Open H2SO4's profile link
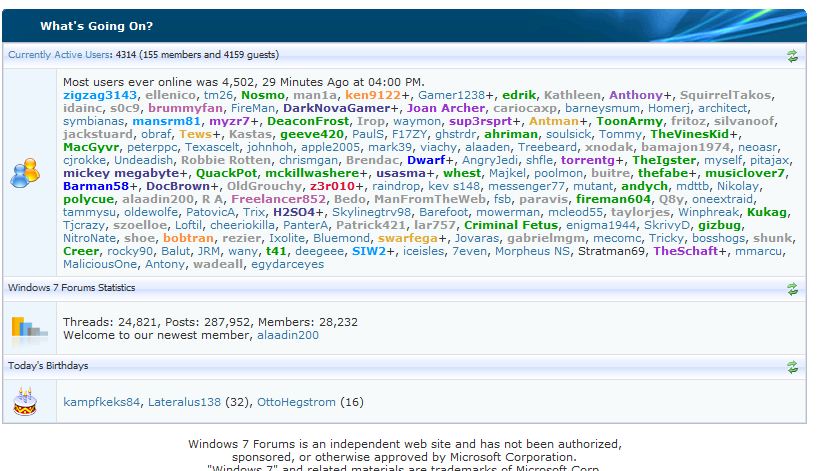832x471 pixels. click(293, 213)
